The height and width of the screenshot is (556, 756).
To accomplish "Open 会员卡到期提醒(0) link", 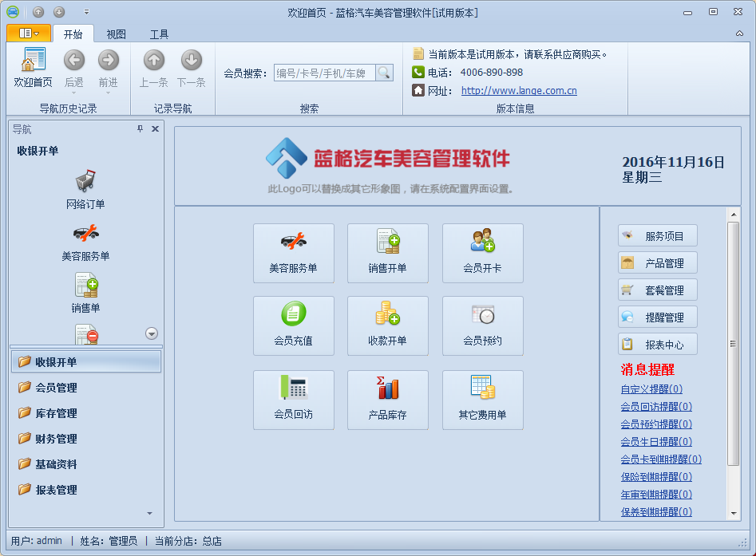I will tap(661, 459).
